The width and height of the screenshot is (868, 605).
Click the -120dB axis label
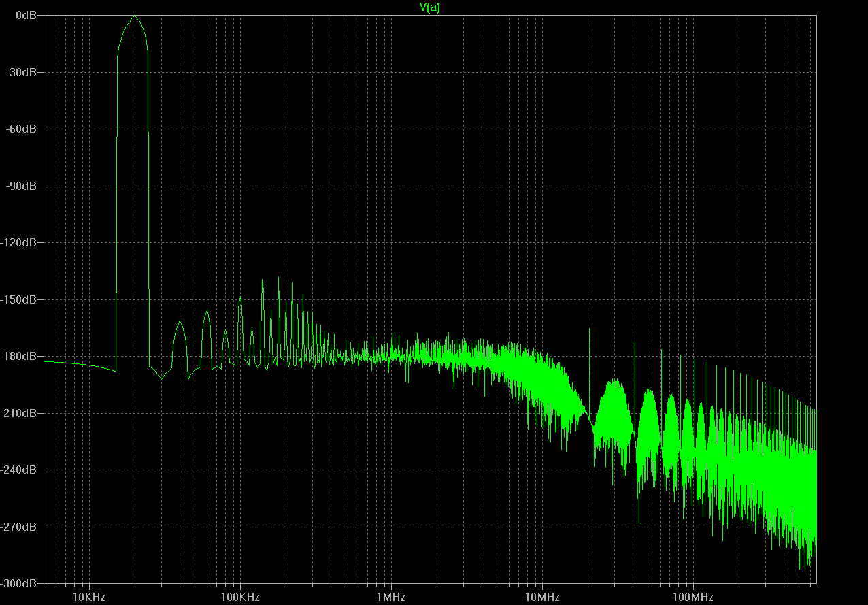coord(19,242)
